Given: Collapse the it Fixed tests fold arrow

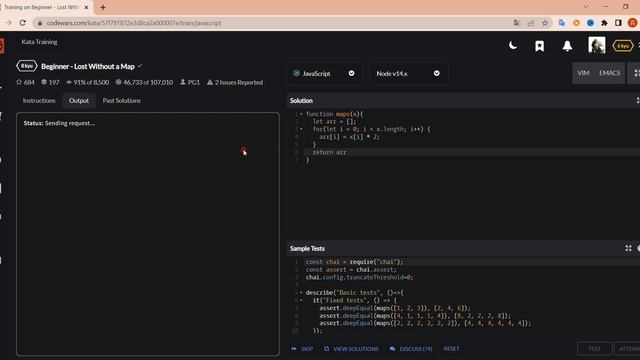Looking at the screenshot, I should (x=301, y=300).
